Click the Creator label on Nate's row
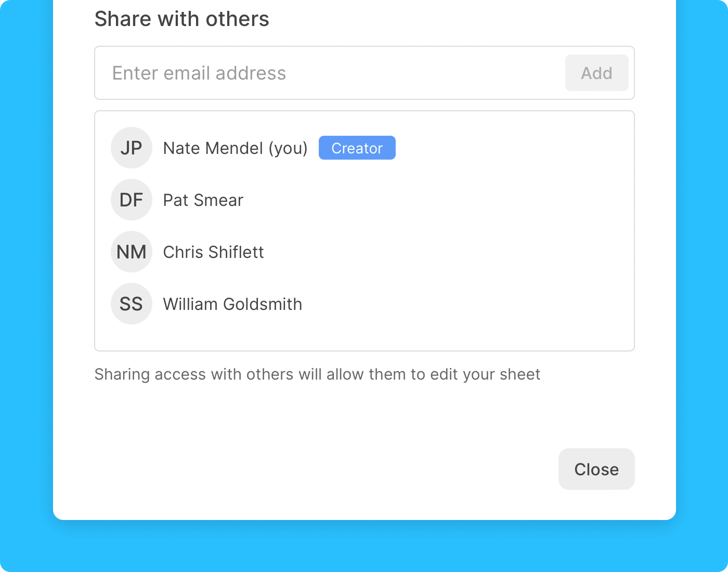 (357, 148)
